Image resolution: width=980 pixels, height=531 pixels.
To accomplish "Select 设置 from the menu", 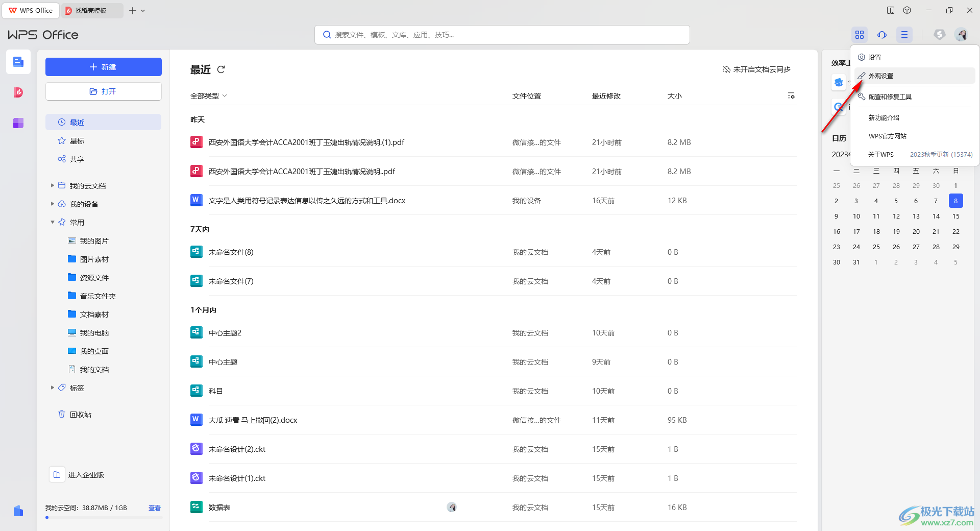I will point(915,57).
